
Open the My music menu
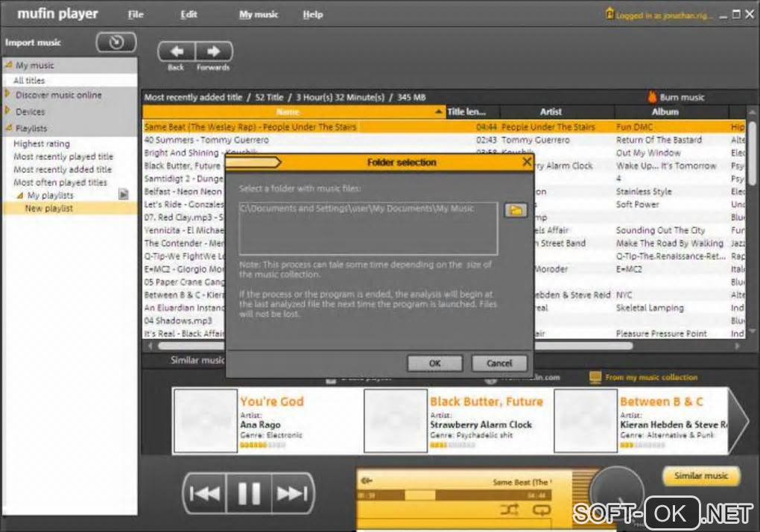259,15
